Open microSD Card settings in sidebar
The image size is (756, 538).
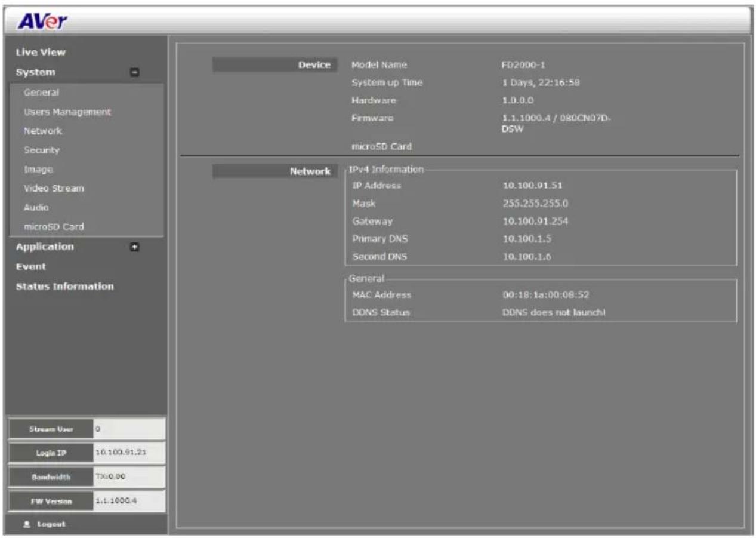click(x=54, y=227)
